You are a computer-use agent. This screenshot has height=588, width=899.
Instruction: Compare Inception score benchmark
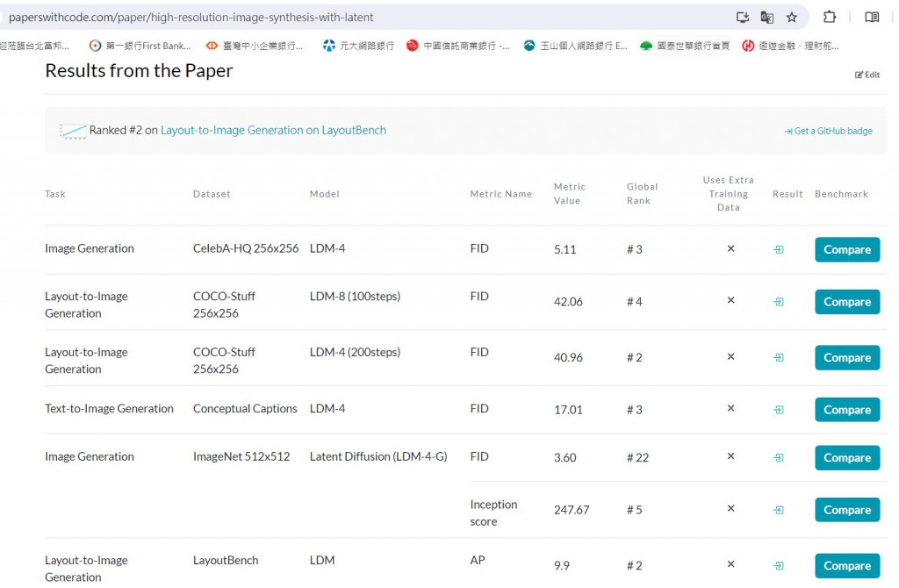click(x=847, y=510)
